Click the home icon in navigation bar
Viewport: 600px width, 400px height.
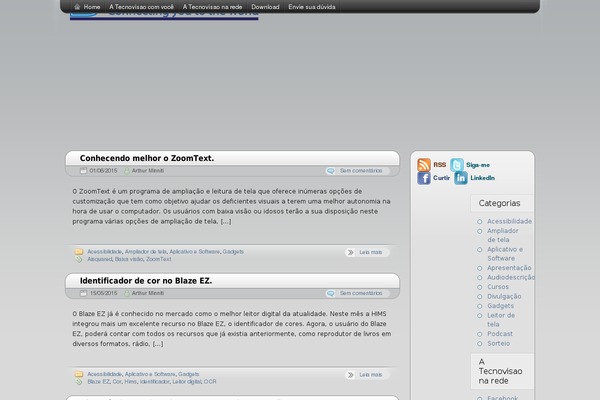pyautogui.click(x=77, y=7)
